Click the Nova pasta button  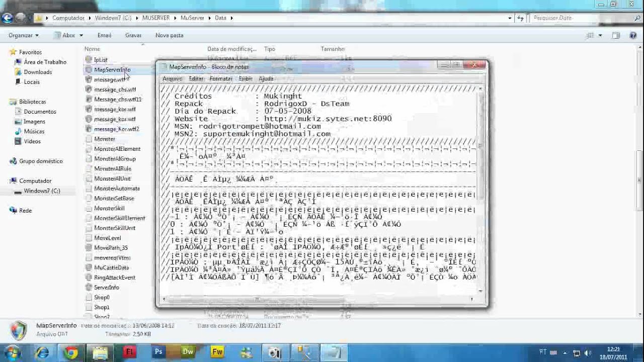[170, 35]
